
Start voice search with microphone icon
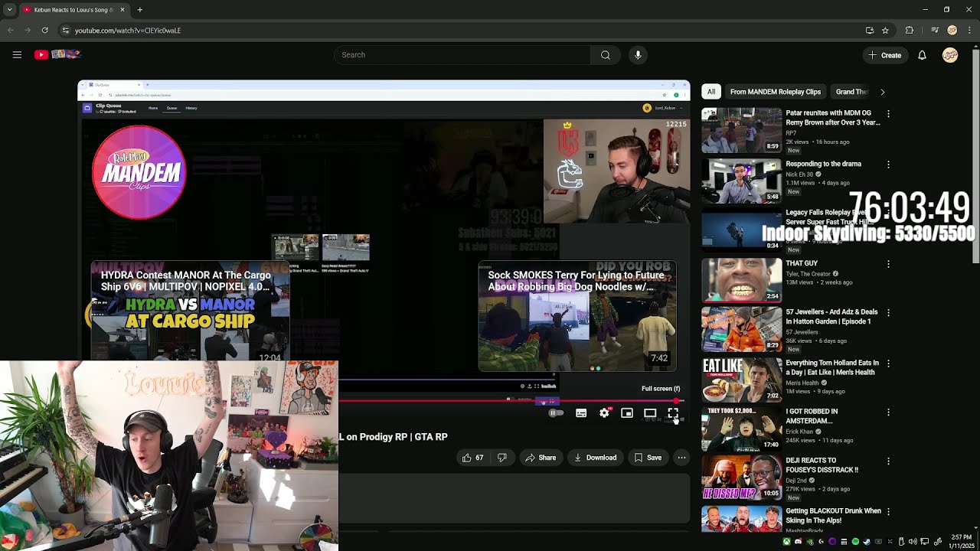(638, 55)
